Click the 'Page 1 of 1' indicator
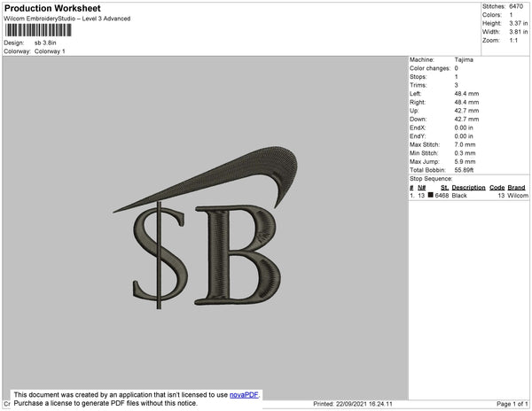The image size is (532, 411). tap(512, 404)
